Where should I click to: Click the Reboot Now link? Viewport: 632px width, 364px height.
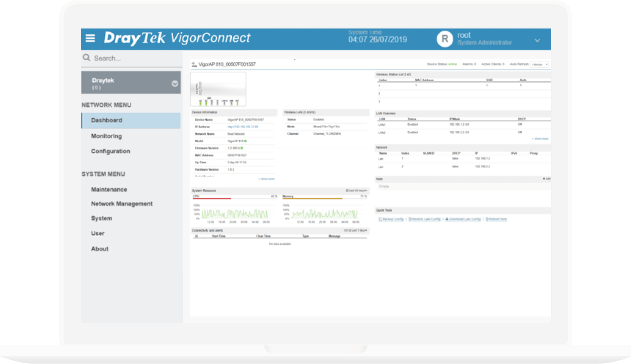[x=496, y=219]
